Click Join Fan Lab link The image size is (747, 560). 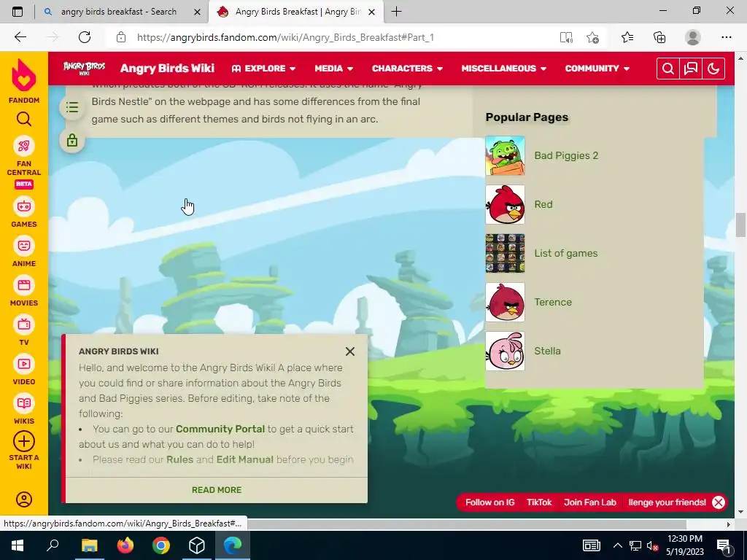click(589, 502)
